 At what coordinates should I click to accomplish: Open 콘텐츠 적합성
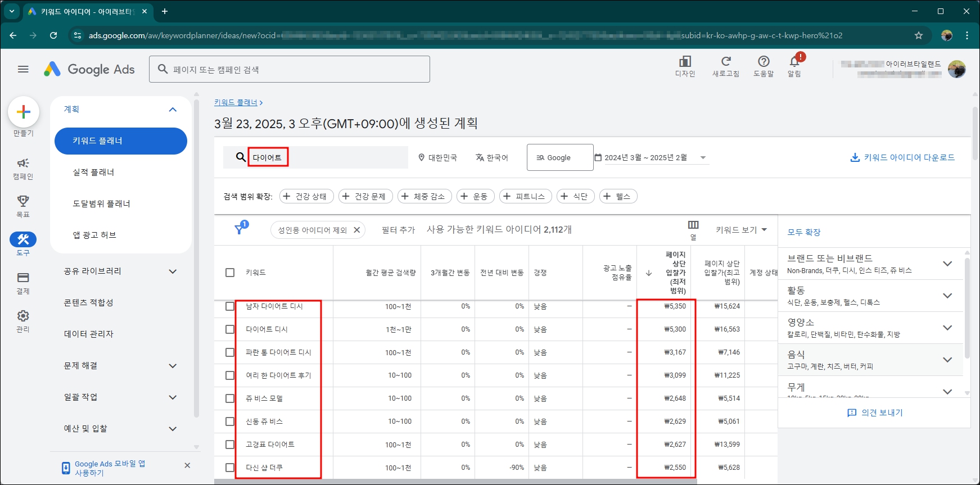(89, 302)
